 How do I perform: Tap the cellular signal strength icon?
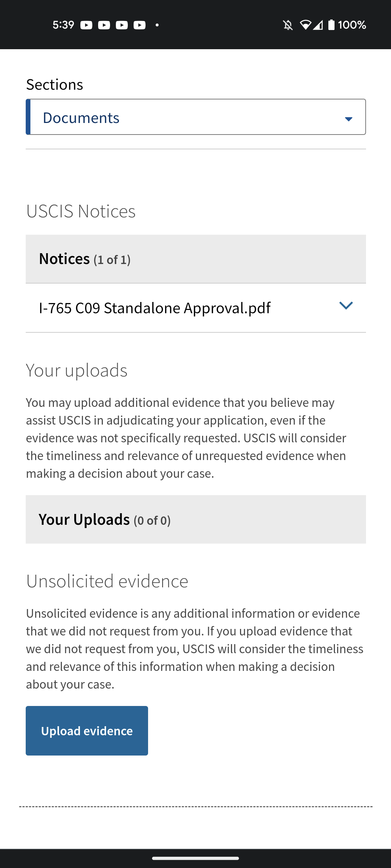tap(318, 25)
